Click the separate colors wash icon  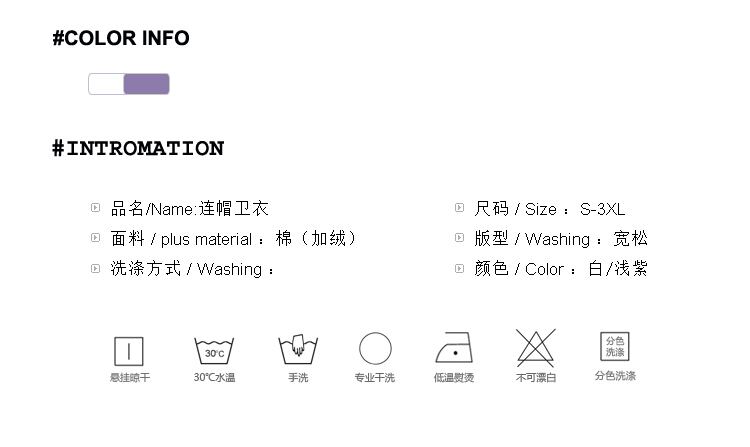coord(615,347)
